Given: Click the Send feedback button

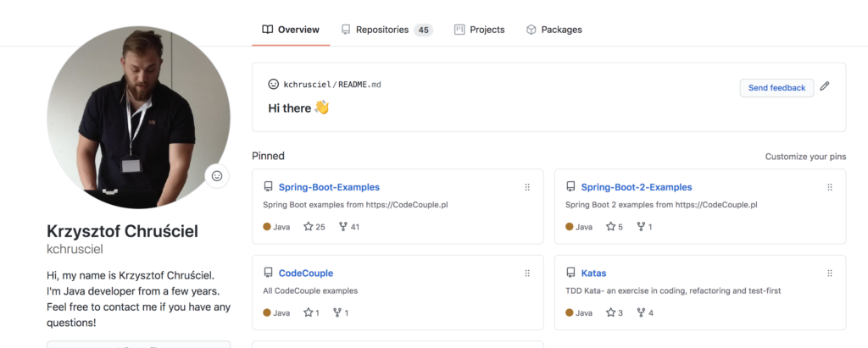Looking at the screenshot, I should 776,88.
